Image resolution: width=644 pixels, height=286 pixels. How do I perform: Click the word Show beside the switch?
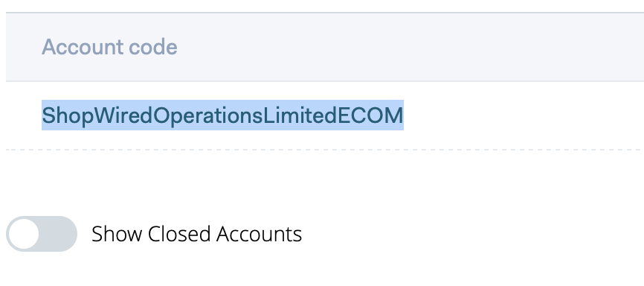(x=117, y=234)
